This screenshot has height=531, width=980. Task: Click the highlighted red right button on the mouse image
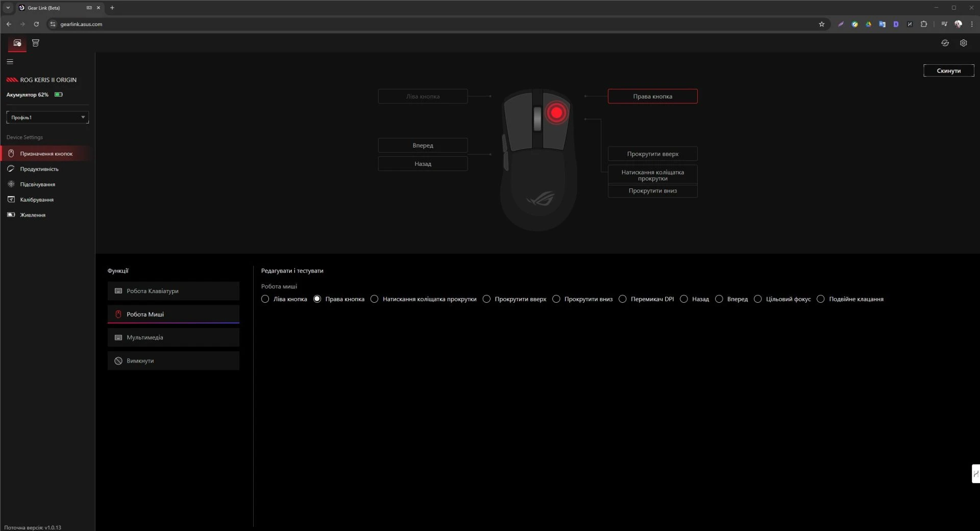pyautogui.click(x=556, y=113)
